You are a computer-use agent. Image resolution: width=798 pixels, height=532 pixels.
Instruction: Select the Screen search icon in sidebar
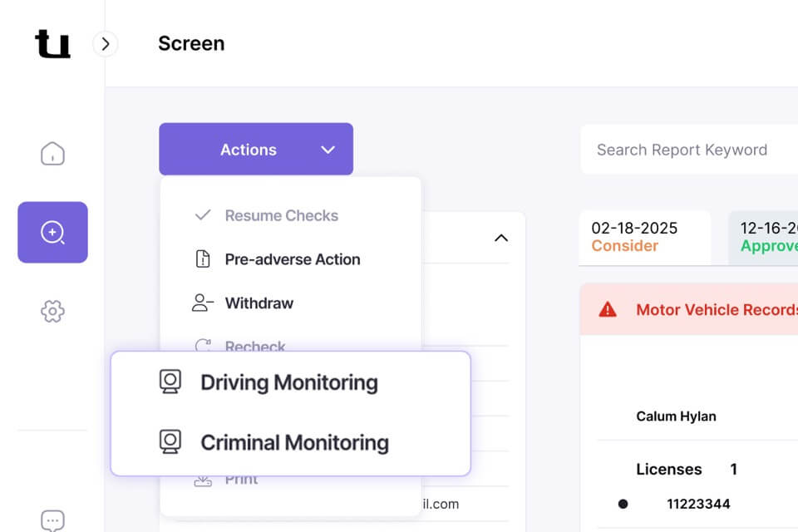click(52, 233)
